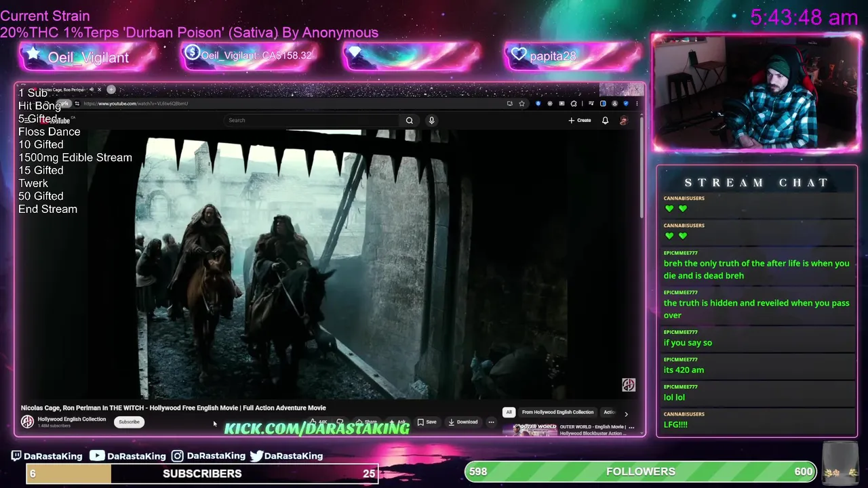Image resolution: width=868 pixels, height=488 pixels.
Task: Click the browser address bar URL
Action: point(136,104)
